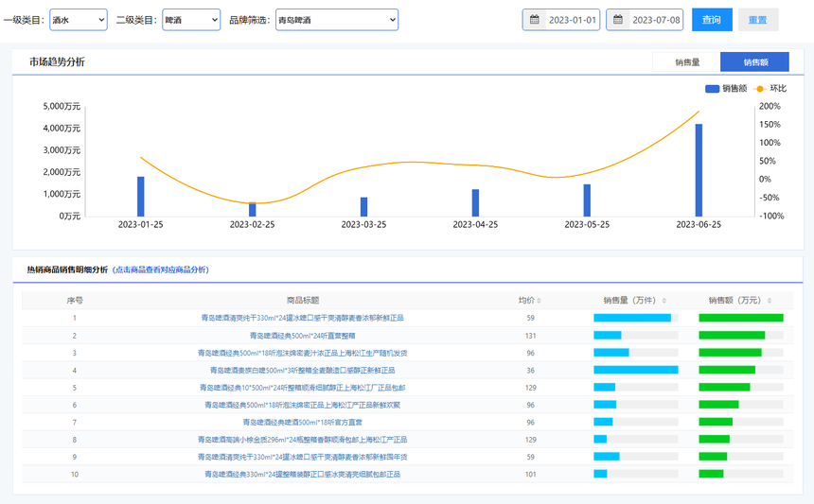Click the calendar icon beside 2023-01-01

(534, 20)
